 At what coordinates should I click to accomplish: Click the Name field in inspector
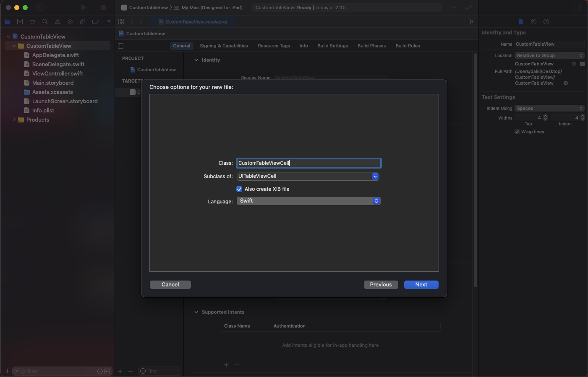[550, 44]
